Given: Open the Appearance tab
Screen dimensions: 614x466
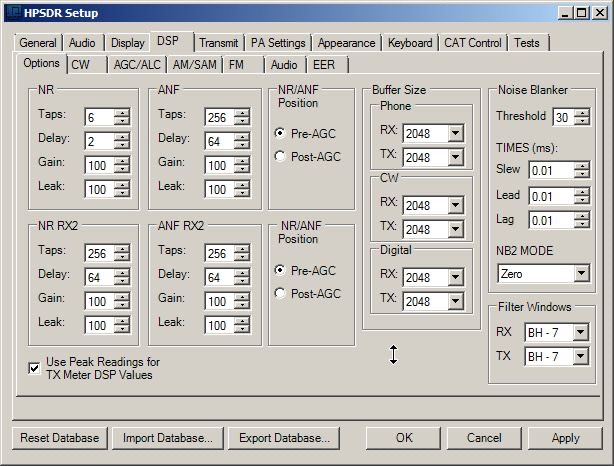Looking at the screenshot, I should 346,43.
